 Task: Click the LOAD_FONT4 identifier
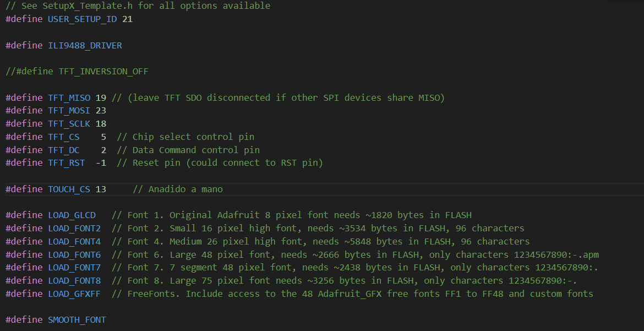(x=74, y=242)
